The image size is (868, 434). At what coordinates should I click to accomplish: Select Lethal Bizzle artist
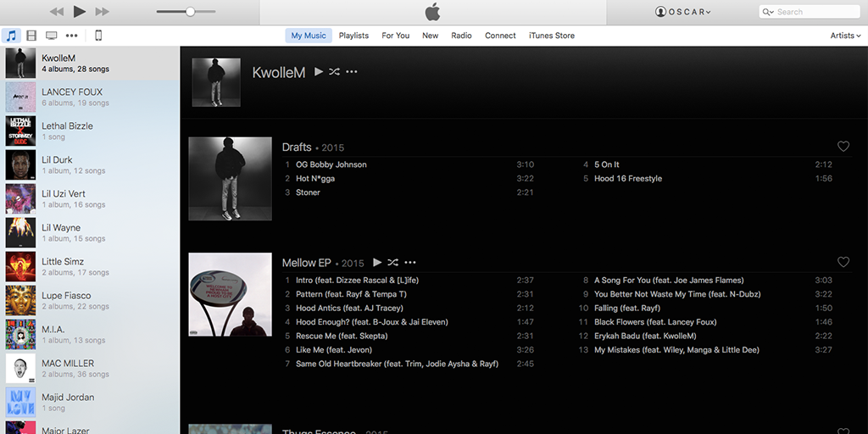[x=90, y=131]
